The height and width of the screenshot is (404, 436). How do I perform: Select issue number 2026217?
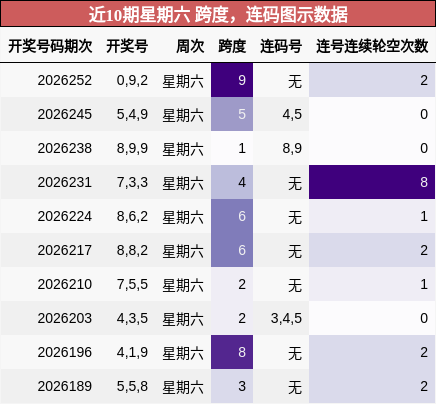click(x=65, y=250)
